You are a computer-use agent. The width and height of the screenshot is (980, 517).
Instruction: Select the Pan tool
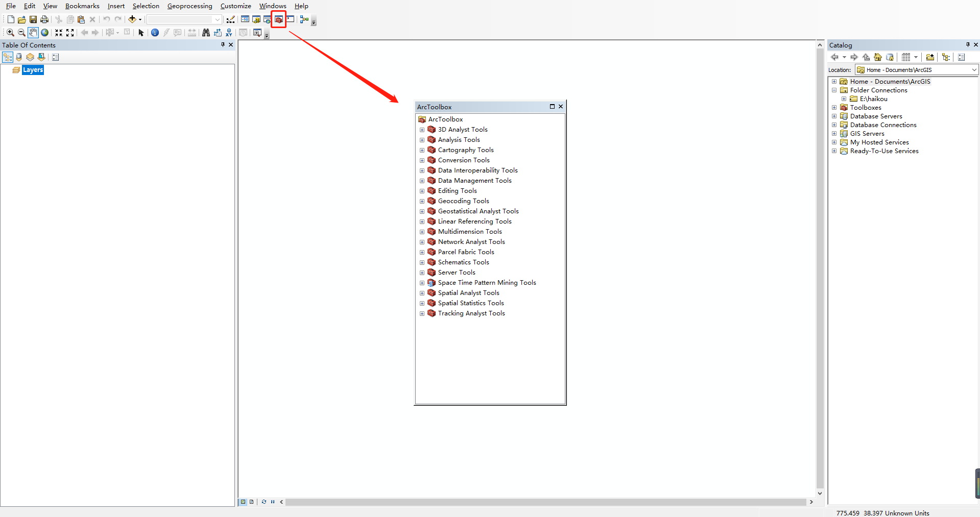(33, 32)
